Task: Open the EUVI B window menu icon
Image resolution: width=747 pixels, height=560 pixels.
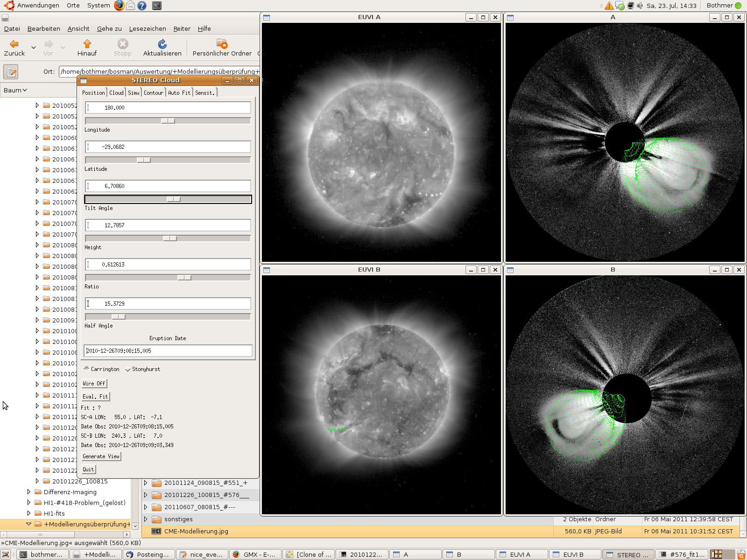Action: (267, 270)
